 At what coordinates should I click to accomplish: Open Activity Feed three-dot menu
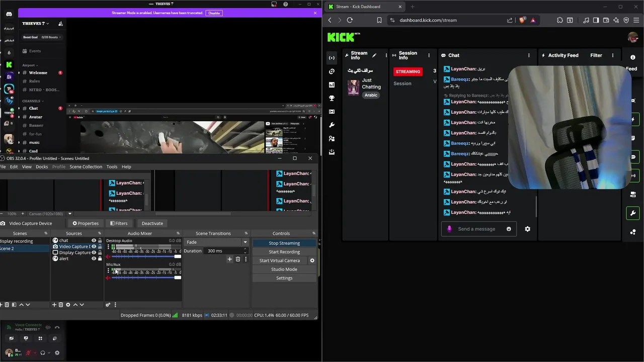(613, 55)
